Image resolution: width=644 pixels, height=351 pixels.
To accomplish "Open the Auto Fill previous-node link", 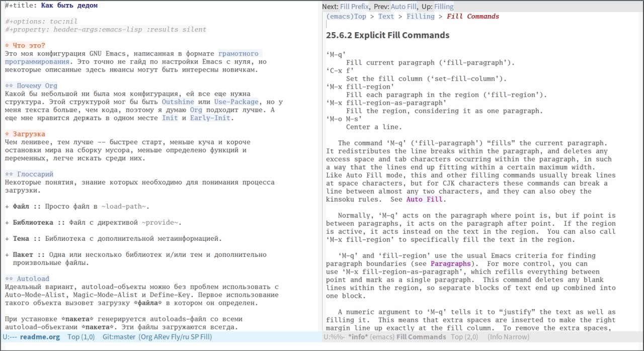I will tap(404, 7).
